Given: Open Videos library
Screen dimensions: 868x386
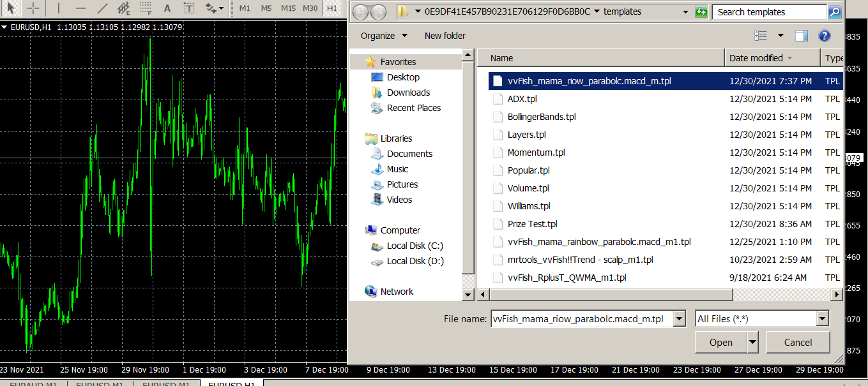Looking at the screenshot, I should click(399, 200).
